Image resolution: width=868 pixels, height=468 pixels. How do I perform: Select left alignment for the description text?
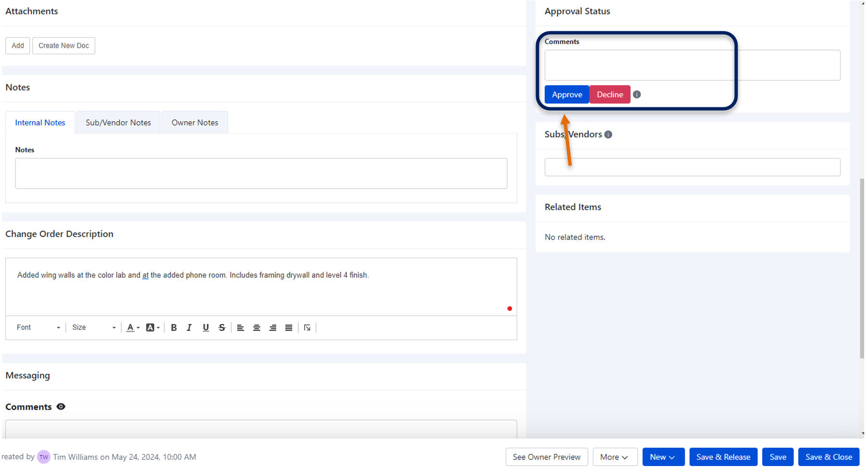tap(241, 327)
